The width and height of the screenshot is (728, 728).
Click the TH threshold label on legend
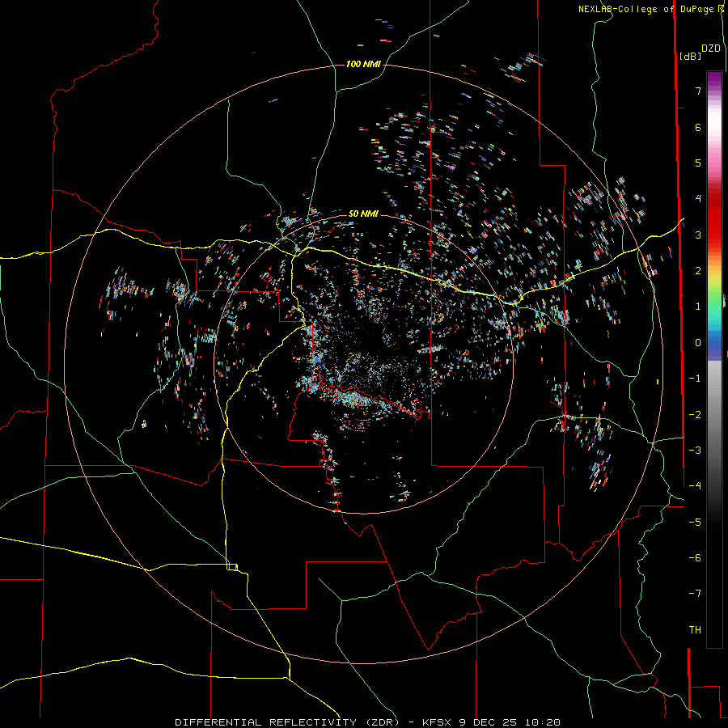pyautogui.click(x=695, y=630)
